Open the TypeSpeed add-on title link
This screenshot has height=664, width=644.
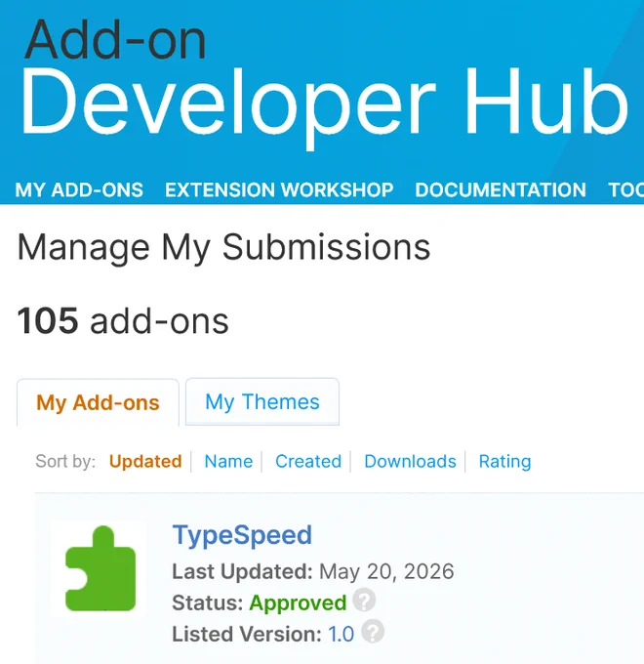[x=242, y=535]
